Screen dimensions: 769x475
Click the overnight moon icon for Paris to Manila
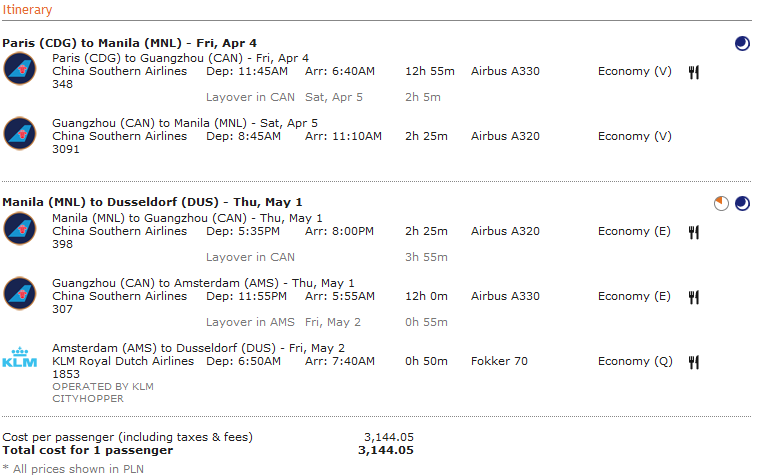[x=742, y=44]
